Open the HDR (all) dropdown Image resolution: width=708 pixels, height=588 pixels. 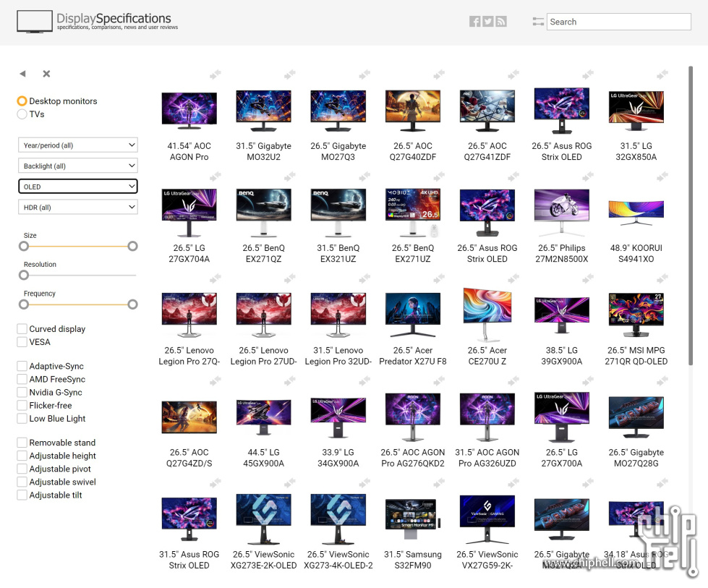pos(77,208)
